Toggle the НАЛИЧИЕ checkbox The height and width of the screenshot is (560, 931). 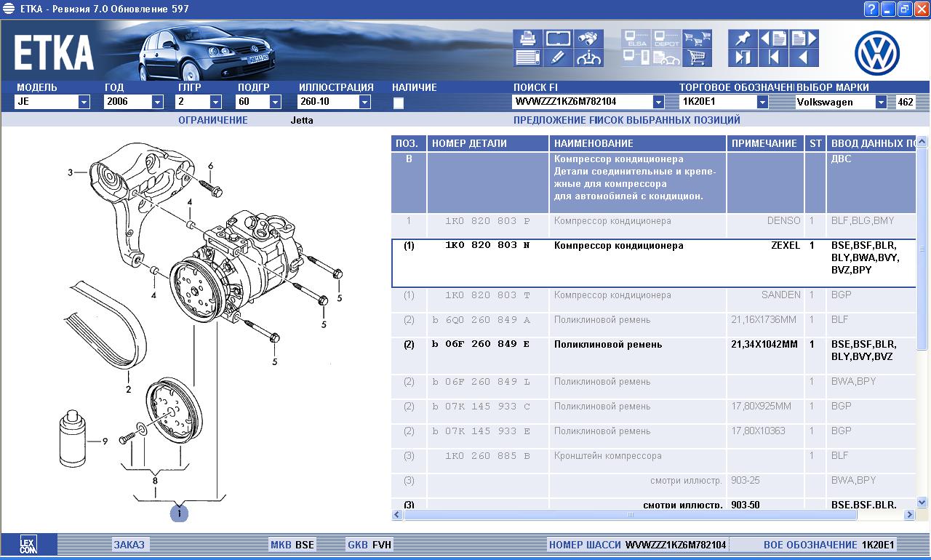tap(399, 103)
